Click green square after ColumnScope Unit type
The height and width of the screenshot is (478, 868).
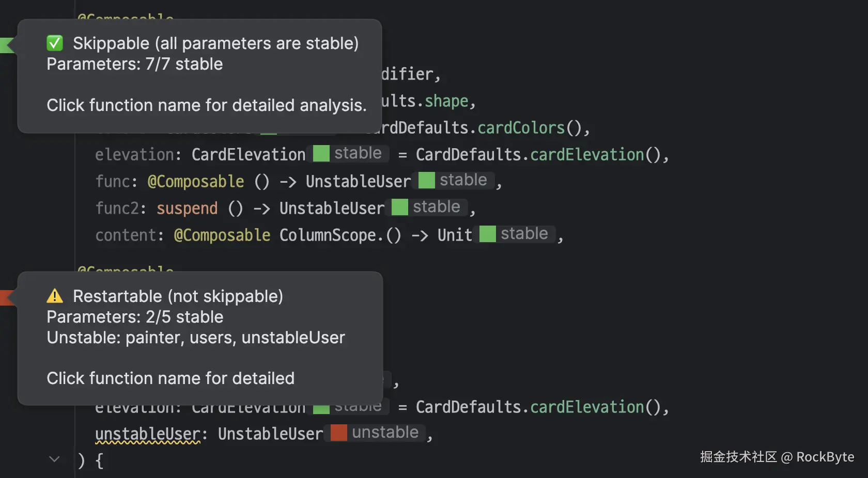tap(488, 234)
